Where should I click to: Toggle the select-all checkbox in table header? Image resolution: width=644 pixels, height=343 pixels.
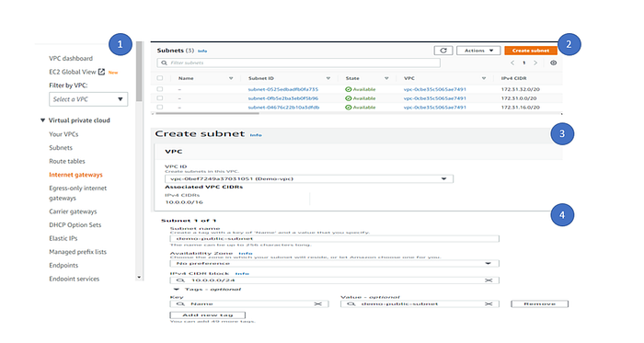coord(160,78)
